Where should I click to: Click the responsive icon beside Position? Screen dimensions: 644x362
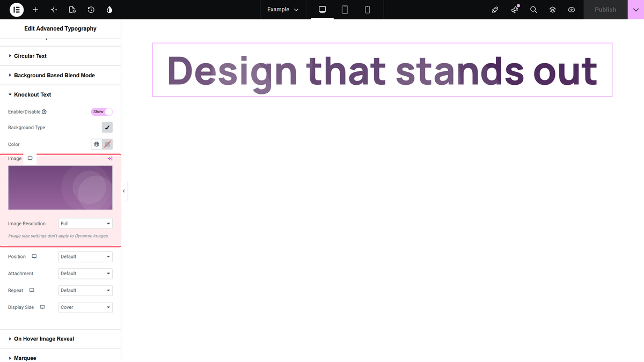click(34, 256)
